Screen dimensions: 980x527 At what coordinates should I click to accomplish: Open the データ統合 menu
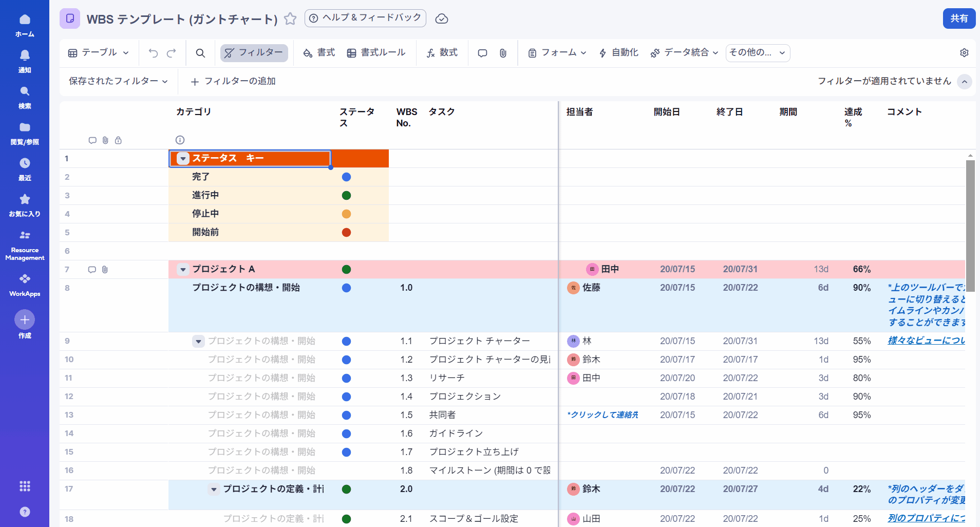tap(684, 52)
